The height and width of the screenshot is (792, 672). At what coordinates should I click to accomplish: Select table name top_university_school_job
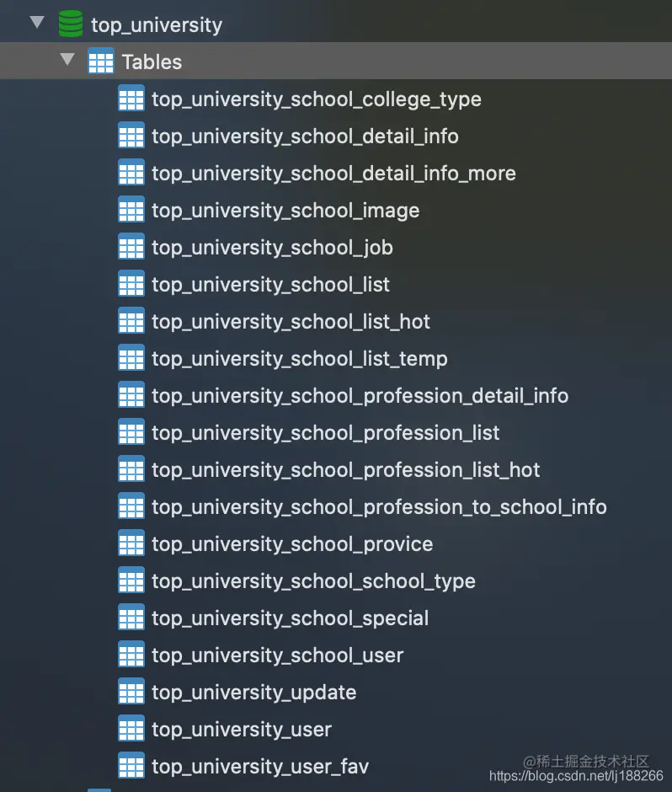pyautogui.click(x=272, y=248)
